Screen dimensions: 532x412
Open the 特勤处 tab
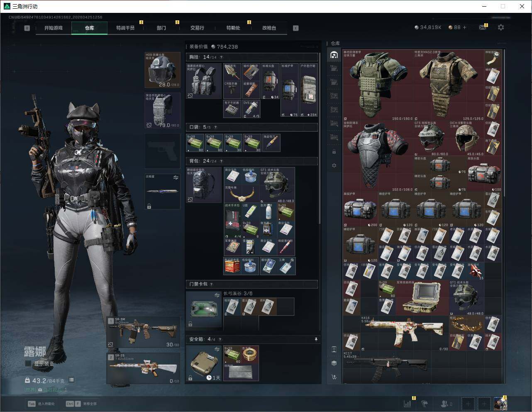click(x=233, y=28)
